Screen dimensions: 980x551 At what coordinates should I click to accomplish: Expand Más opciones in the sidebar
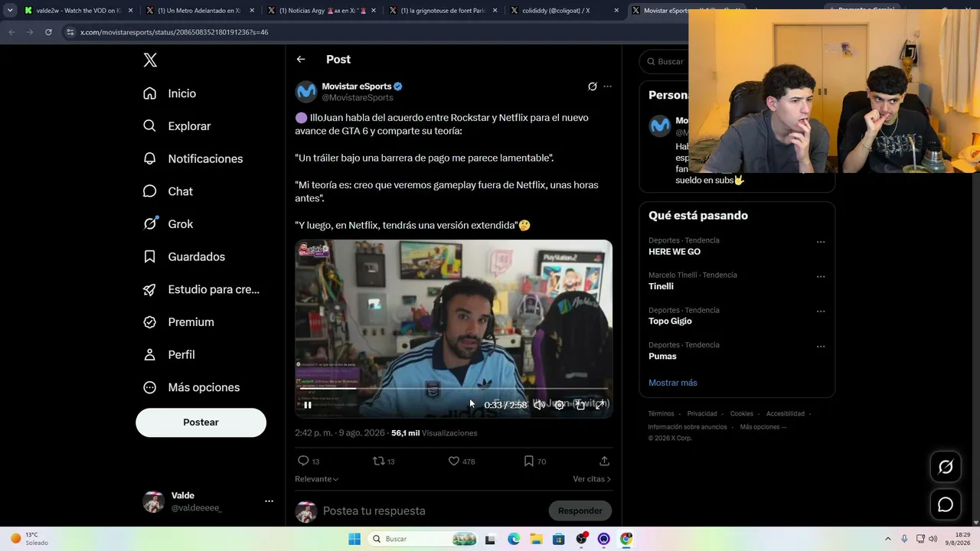click(x=191, y=387)
